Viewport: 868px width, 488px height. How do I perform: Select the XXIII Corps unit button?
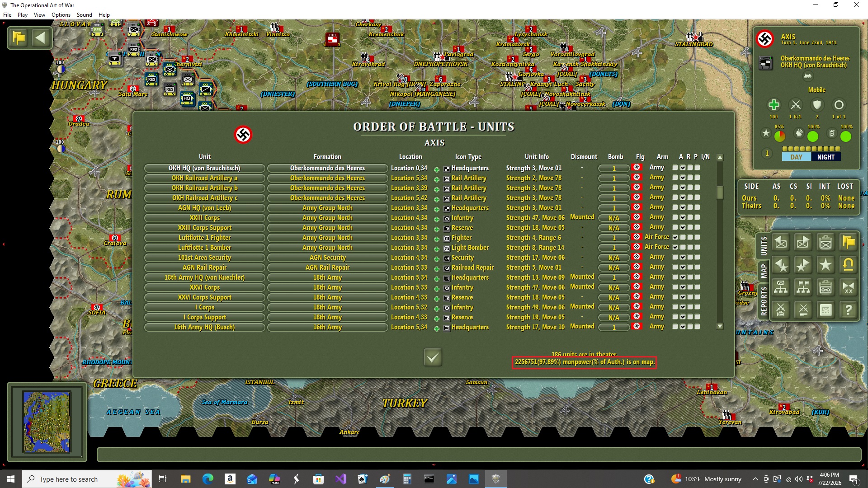click(205, 218)
